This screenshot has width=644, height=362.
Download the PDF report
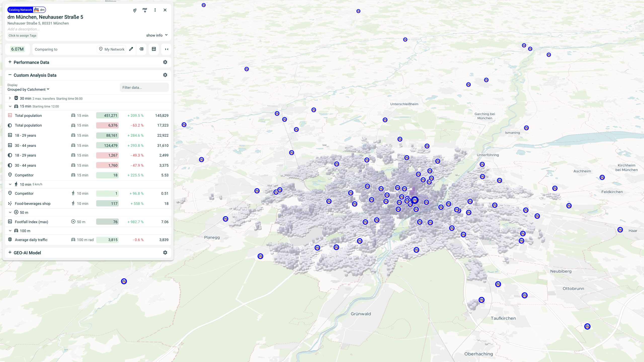[145, 10]
